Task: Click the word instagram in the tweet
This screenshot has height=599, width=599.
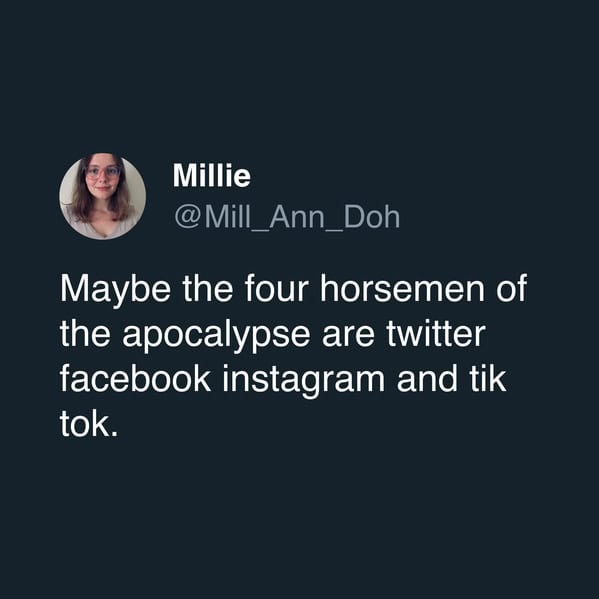Action: [x=304, y=380]
